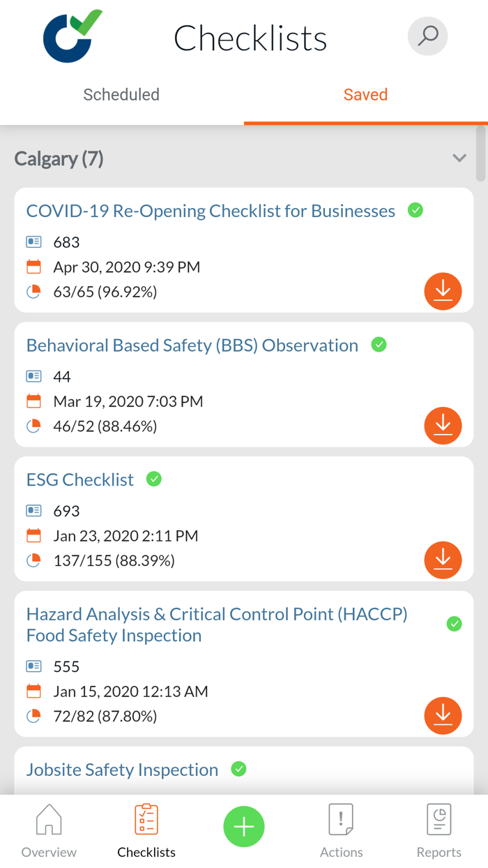Download the Behavioral Based Safety Observation

[443, 426]
